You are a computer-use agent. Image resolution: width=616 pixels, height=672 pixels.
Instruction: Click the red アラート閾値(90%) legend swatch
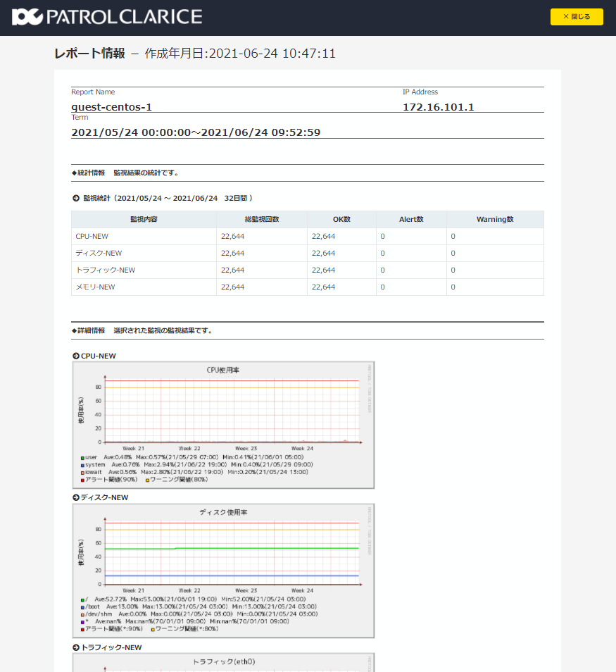coord(82,480)
